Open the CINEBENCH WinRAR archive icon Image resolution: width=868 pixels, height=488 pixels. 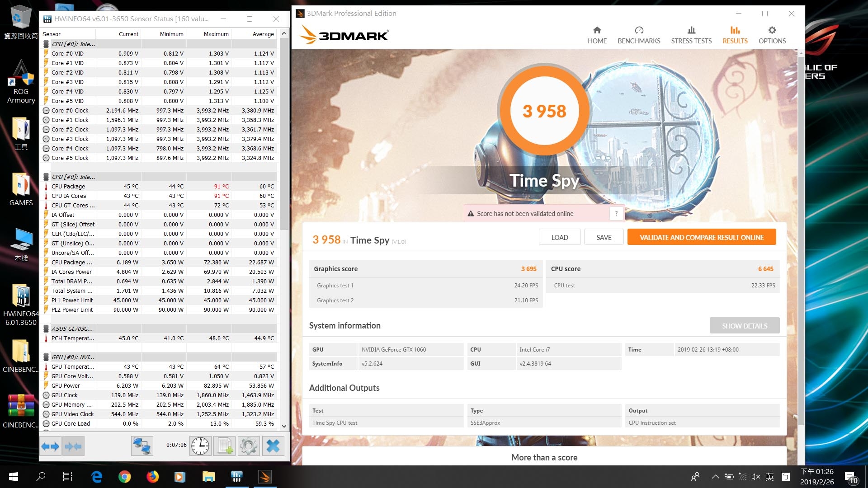[x=21, y=411]
